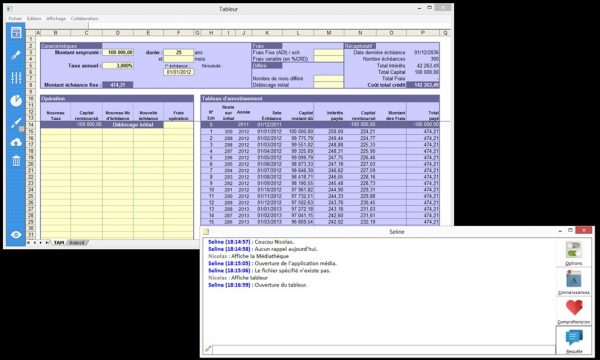This screenshot has width=600, height=360.
Task: Click the trash bin icon in the Tableur sidebar
Action: [x=16, y=161]
